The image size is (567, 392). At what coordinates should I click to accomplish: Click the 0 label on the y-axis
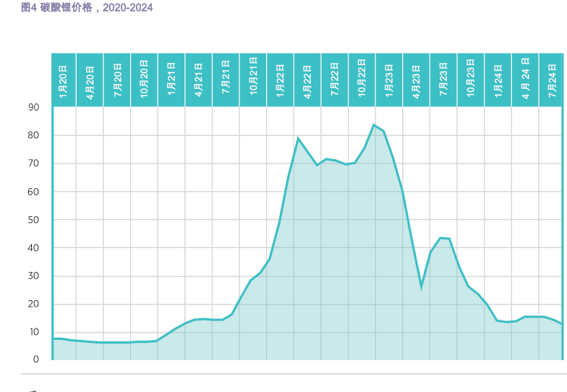coord(35,359)
